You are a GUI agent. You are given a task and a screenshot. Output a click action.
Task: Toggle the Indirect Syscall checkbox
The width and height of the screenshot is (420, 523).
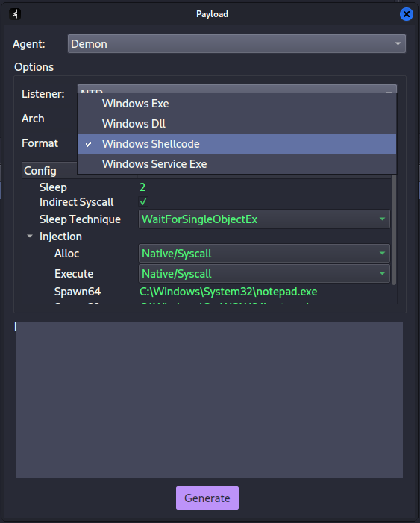click(x=143, y=201)
